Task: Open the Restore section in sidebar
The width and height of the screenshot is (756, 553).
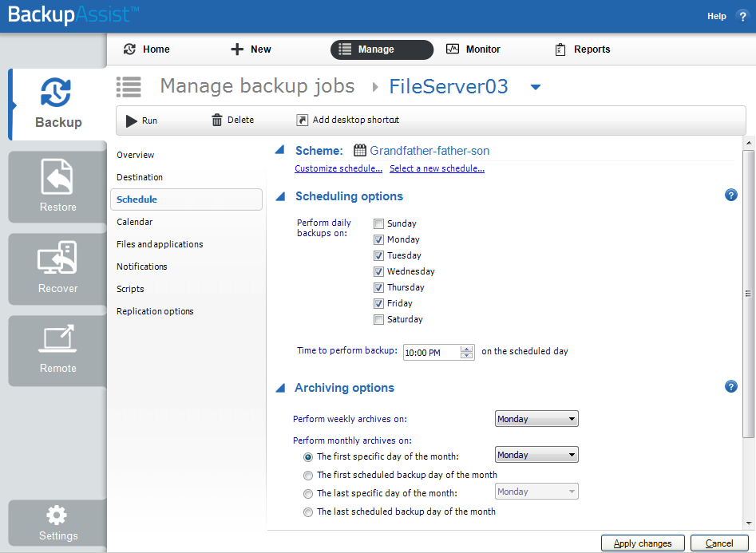Action: click(x=57, y=187)
